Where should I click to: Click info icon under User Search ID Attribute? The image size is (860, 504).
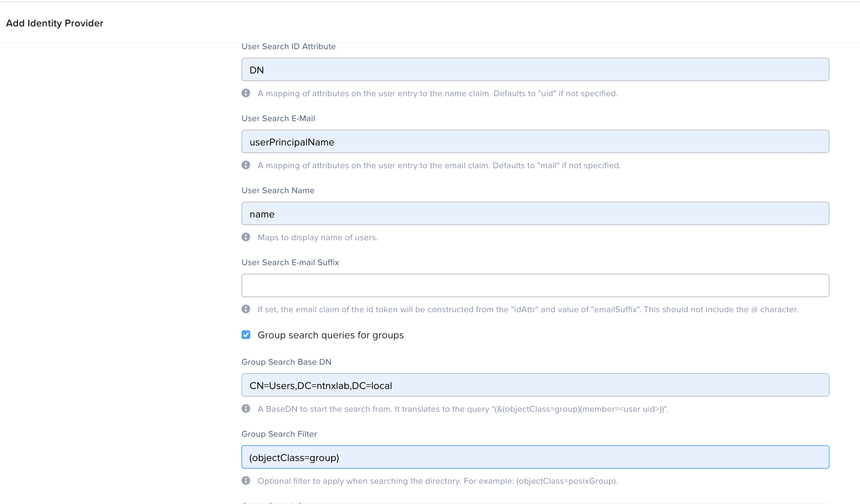click(x=246, y=93)
